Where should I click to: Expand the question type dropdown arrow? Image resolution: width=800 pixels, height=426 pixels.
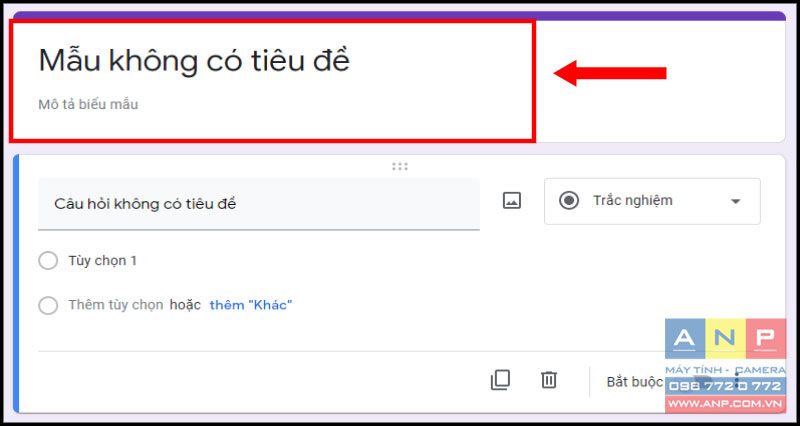tap(735, 202)
